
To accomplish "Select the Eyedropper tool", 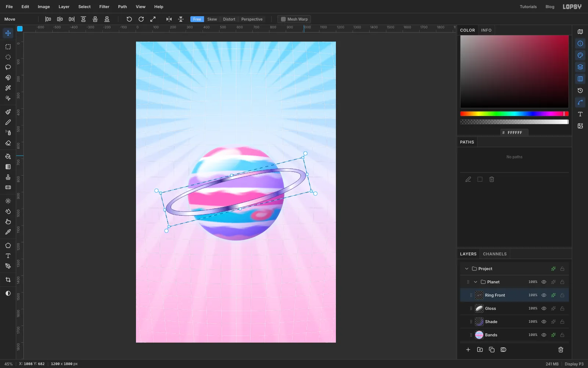I will (x=8, y=232).
